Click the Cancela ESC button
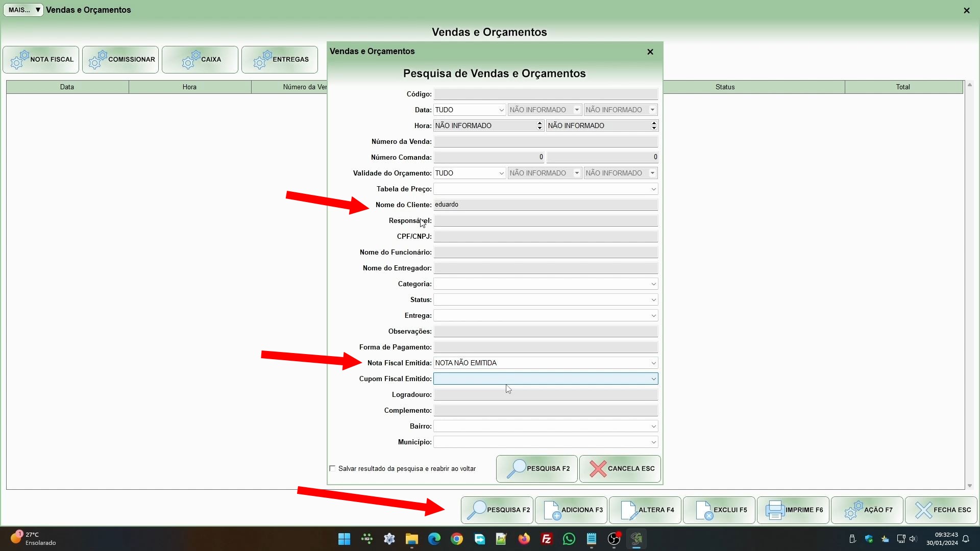Viewport: 980px width, 551px height. (x=620, y=469)
